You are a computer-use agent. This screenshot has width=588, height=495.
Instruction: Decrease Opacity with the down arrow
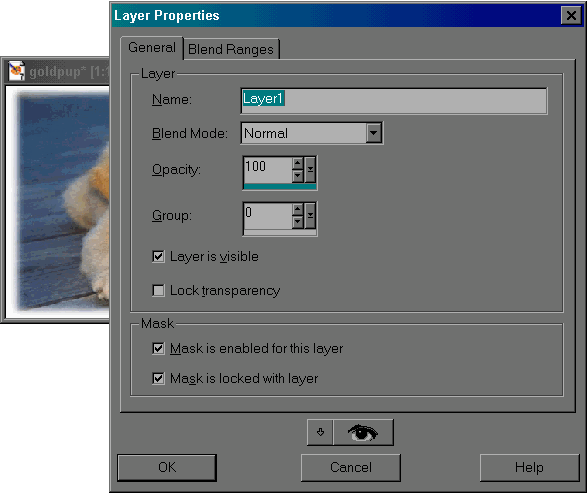click(x=298, y=176)
